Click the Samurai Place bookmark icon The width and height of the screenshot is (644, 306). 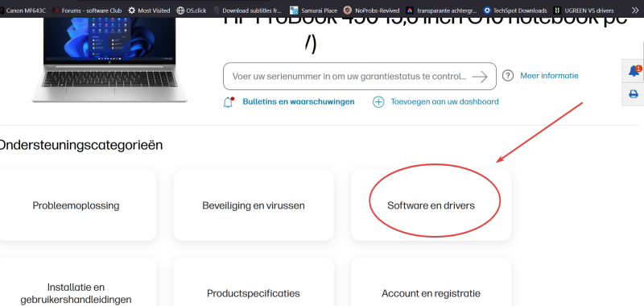(294, 10)
